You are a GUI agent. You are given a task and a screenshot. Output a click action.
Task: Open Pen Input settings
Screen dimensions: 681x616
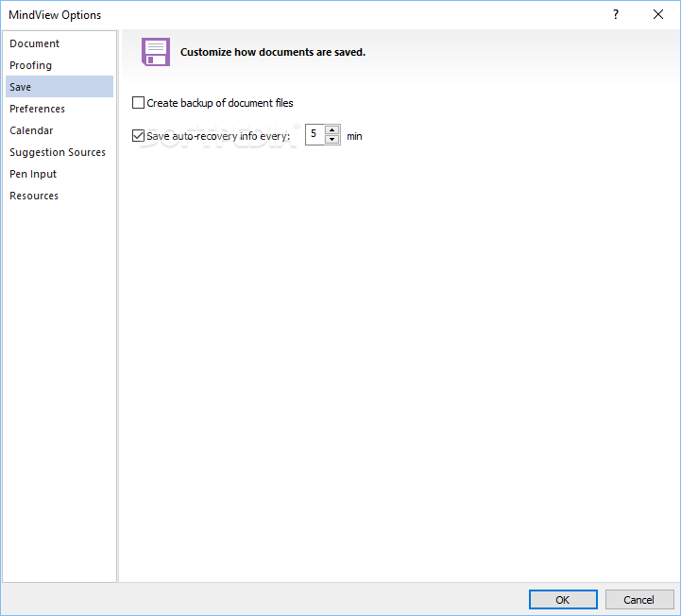[60, 174]
